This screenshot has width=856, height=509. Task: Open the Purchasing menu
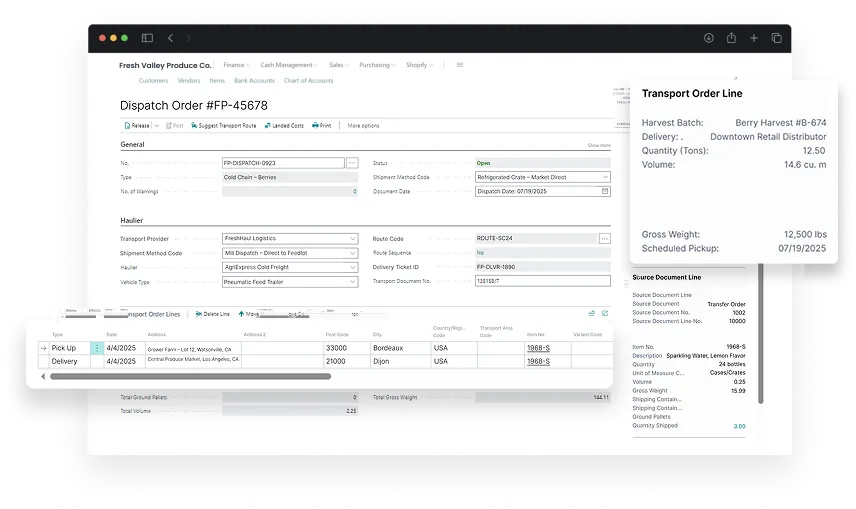(376, 65)
